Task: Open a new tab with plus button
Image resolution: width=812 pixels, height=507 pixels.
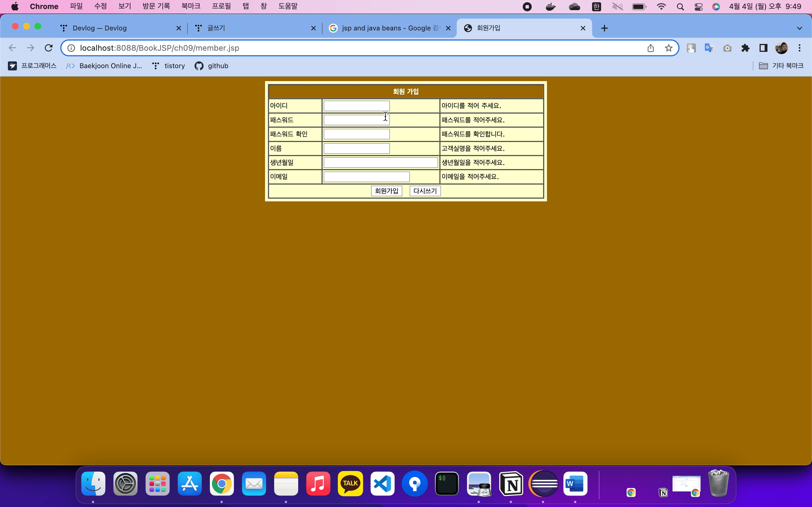Action: coord(604,28)
